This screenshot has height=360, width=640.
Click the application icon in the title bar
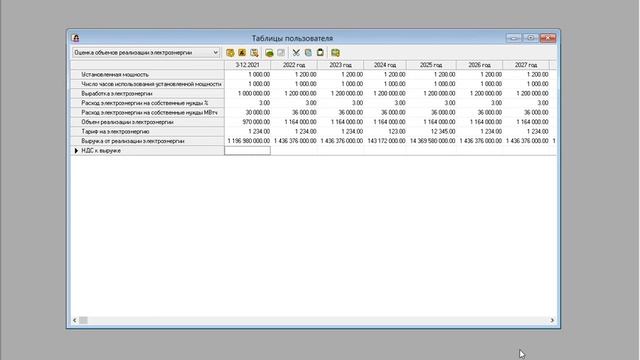pyautogui.click(x=76, y=38)
